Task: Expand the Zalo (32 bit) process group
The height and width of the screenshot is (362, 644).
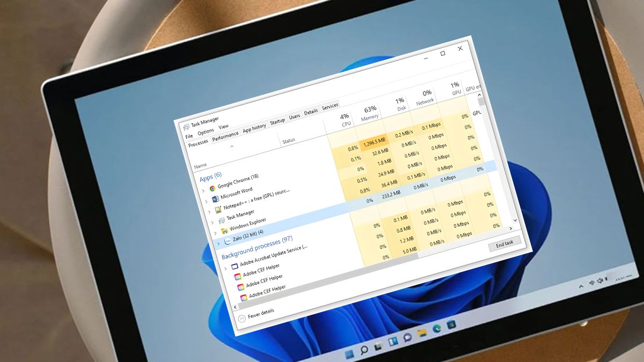Action: [218, 242]
